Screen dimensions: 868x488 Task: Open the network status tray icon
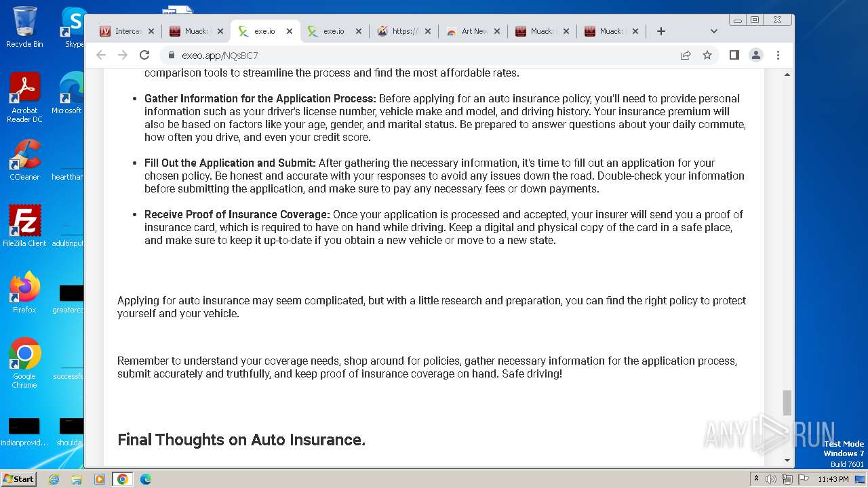(x=787, y=479)
